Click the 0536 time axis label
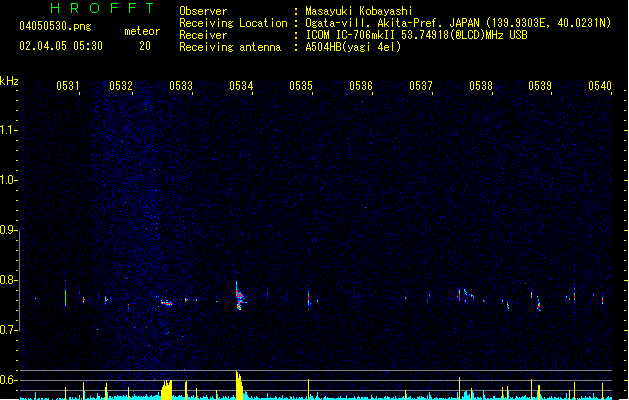 pyautogui.click(x=361, y=86)
